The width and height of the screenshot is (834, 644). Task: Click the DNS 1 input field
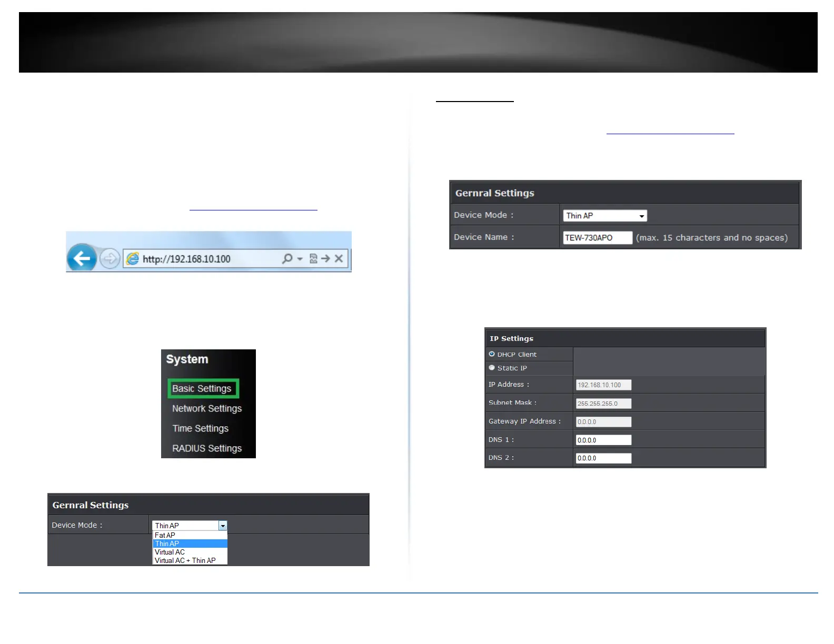(x=603, y=440)
